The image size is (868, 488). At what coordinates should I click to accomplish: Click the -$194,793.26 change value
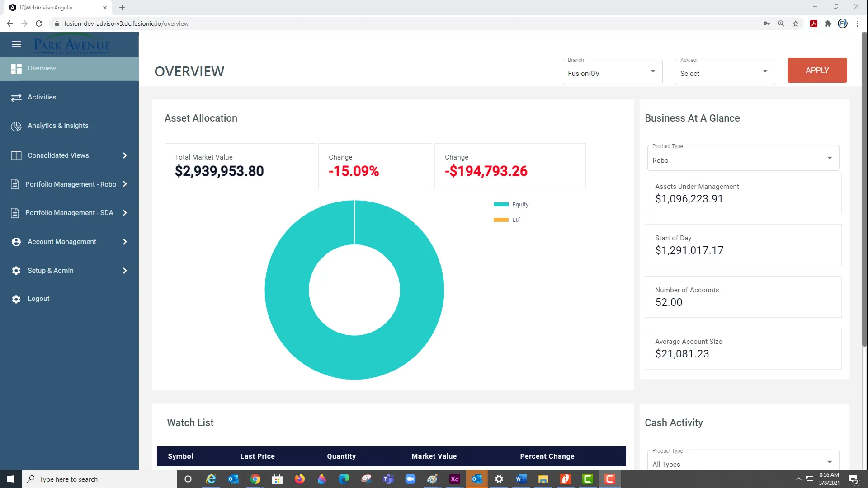tap(486, 171)
